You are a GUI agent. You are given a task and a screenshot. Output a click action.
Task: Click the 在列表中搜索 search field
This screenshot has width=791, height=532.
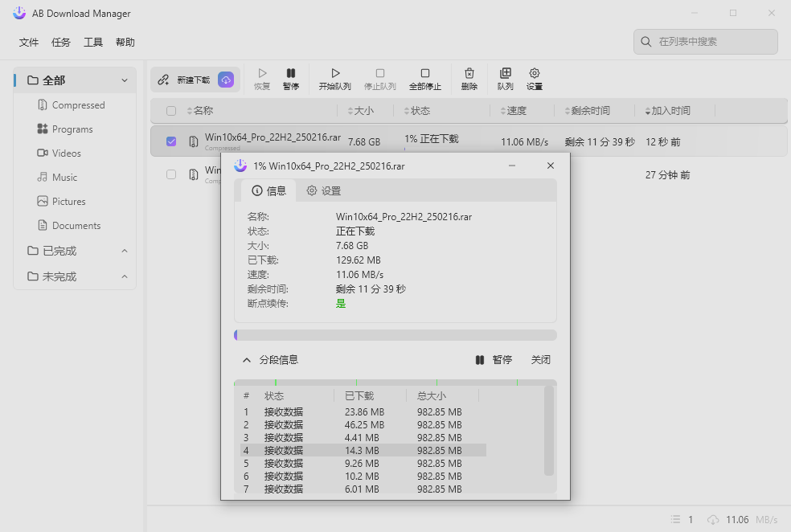tap(706, 42)
